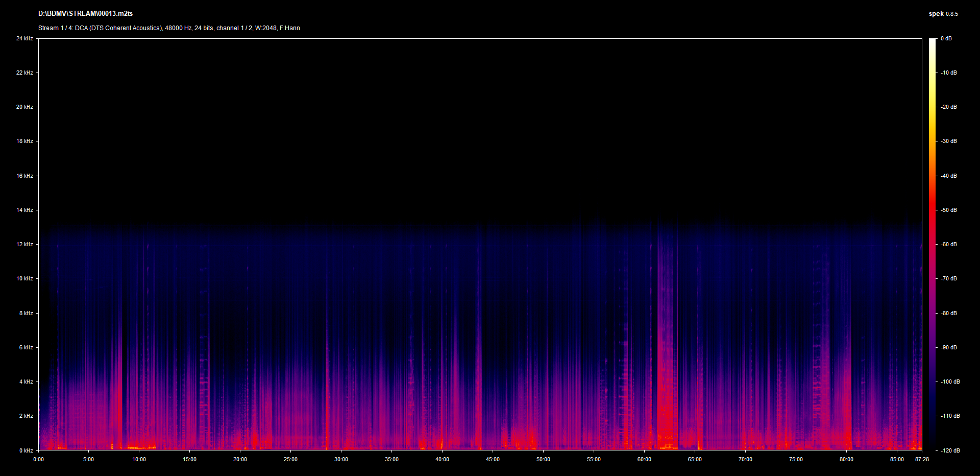The image size is (980, 476).
Task: Click the 0:00 time axis marker
Action: [39, 460]
